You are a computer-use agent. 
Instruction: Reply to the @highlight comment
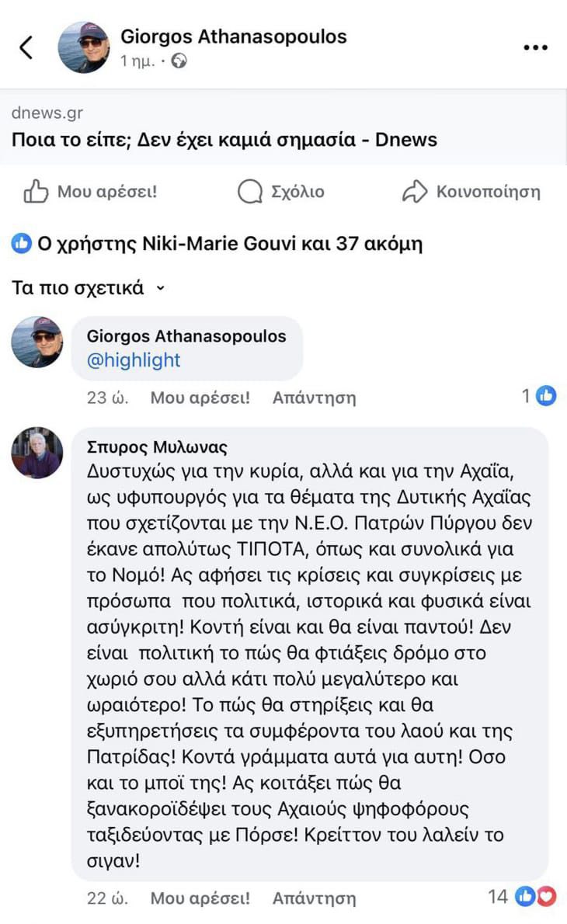coord(314,398)
